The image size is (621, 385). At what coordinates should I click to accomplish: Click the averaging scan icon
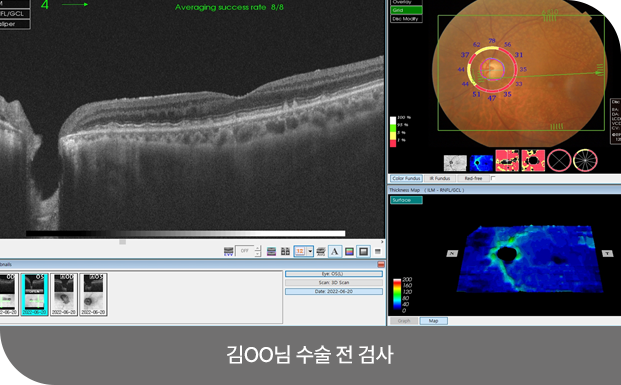(321, 251)
